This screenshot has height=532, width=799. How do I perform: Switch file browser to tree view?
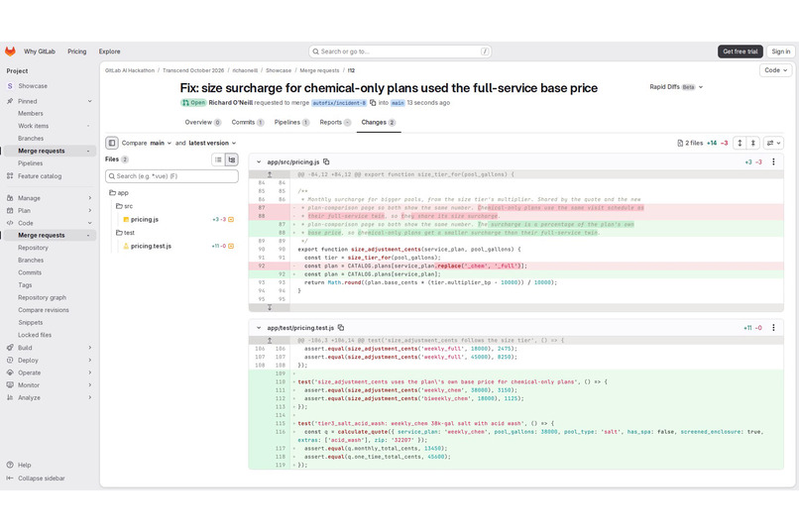coord(232,160)
